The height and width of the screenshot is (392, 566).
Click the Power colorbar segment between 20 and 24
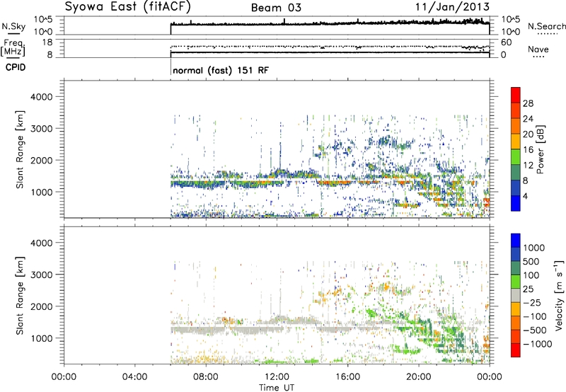click(516, 126)
